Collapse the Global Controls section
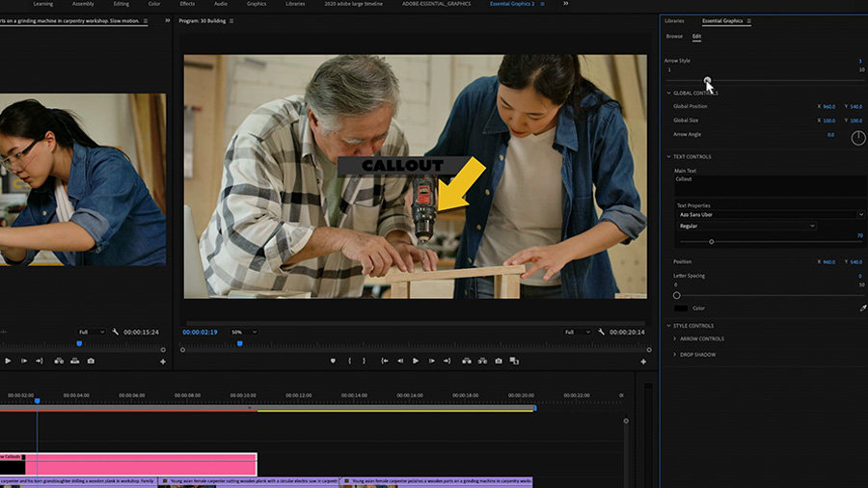 [668, 93]
